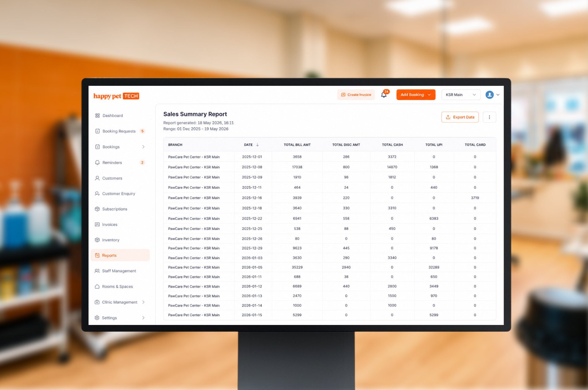Click the date cell 2025-12-29
This screenshot has height=390, width=588.
[252, 248]
